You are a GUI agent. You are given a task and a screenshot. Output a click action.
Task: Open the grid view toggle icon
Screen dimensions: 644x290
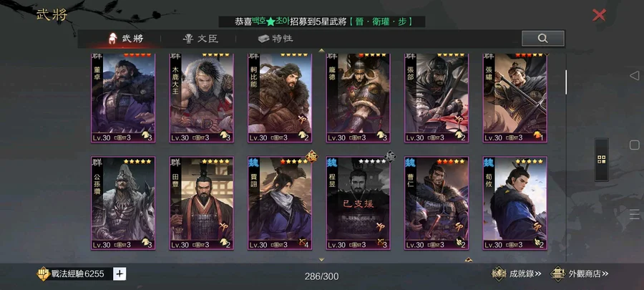(602, 160)
